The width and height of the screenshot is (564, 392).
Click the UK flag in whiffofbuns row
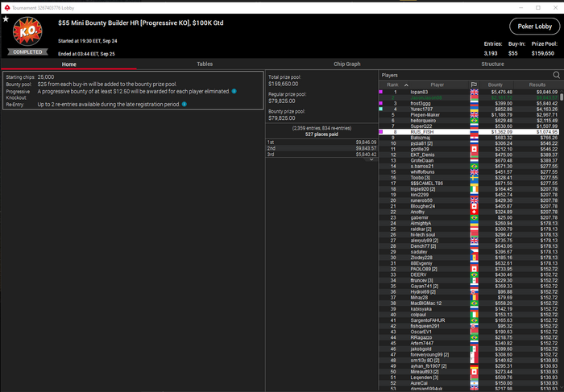474,172
